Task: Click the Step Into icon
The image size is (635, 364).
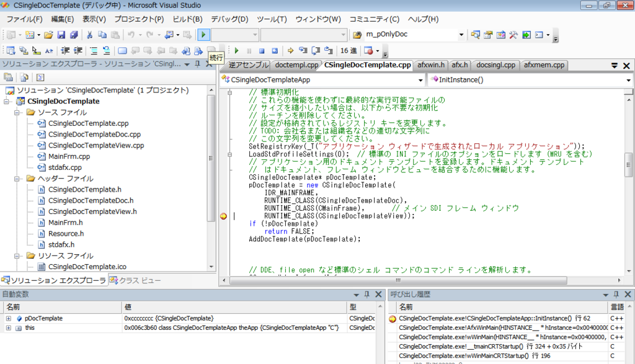Action: 303,51
